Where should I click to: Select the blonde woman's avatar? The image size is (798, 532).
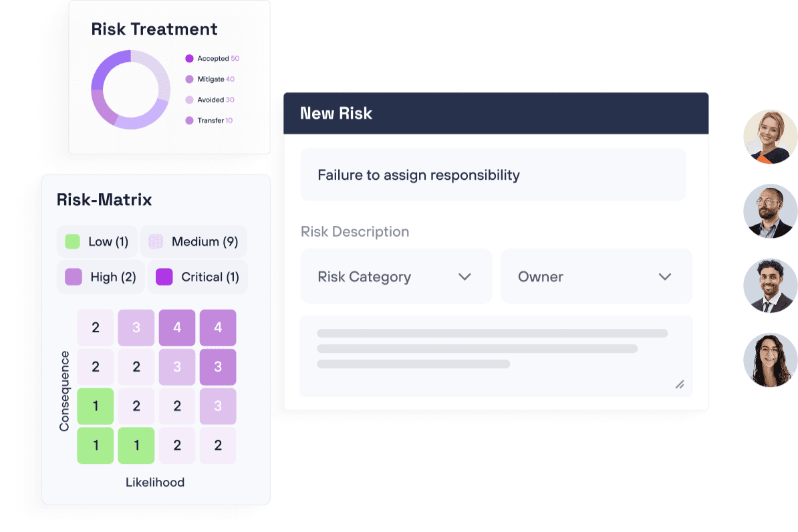(x=770, y=136)
